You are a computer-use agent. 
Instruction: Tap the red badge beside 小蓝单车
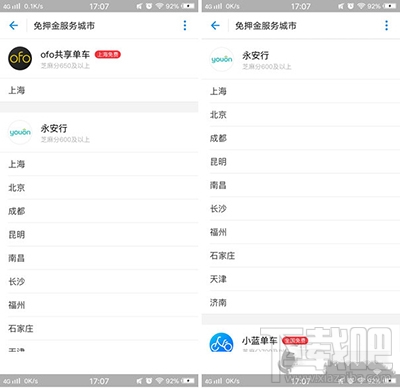pyautogui.click(x=295, y=340)
